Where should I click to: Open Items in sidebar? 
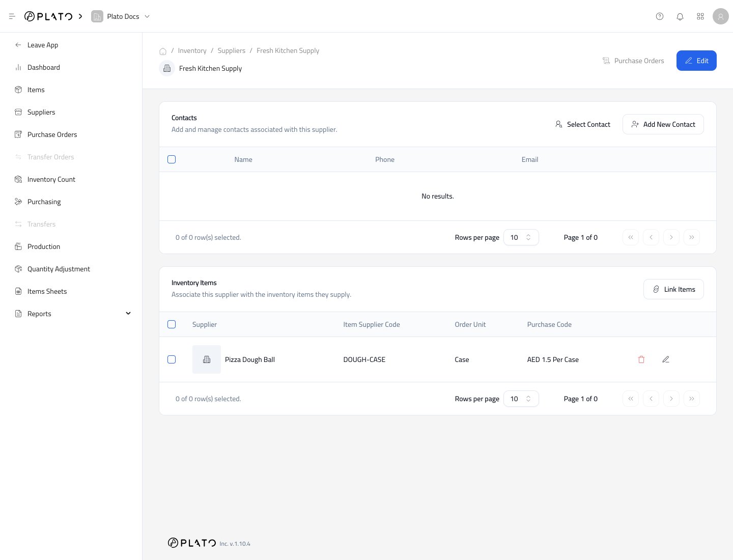[x=71, y=90]
